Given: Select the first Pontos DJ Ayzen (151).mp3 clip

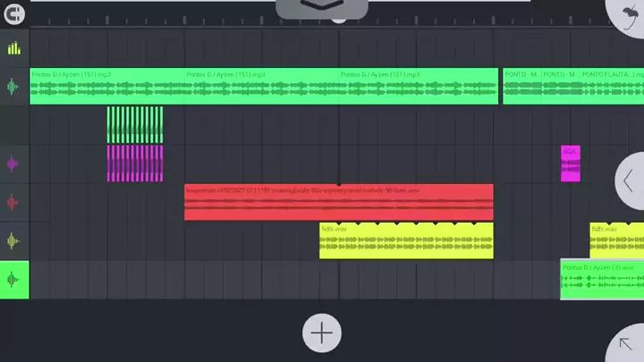Looking at the screenshot, I should (x=107, y=87).
